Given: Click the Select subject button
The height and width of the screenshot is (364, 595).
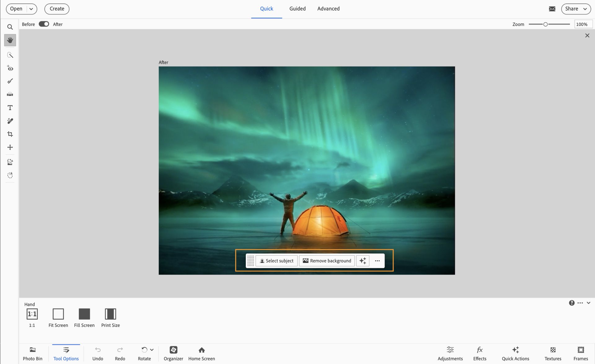Looking at the screenshot, I should tap(276, 261).
